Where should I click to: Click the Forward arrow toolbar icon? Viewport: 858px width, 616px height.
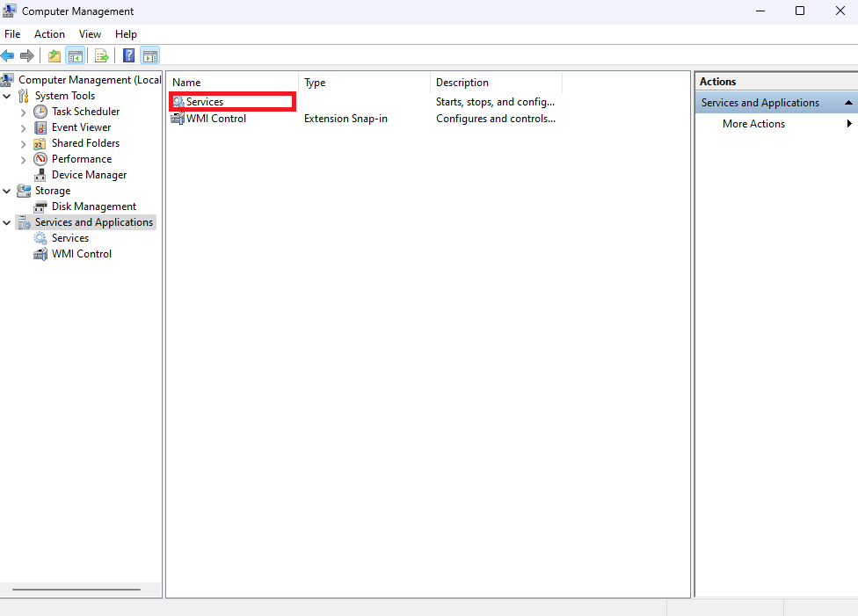coord(26,55)
